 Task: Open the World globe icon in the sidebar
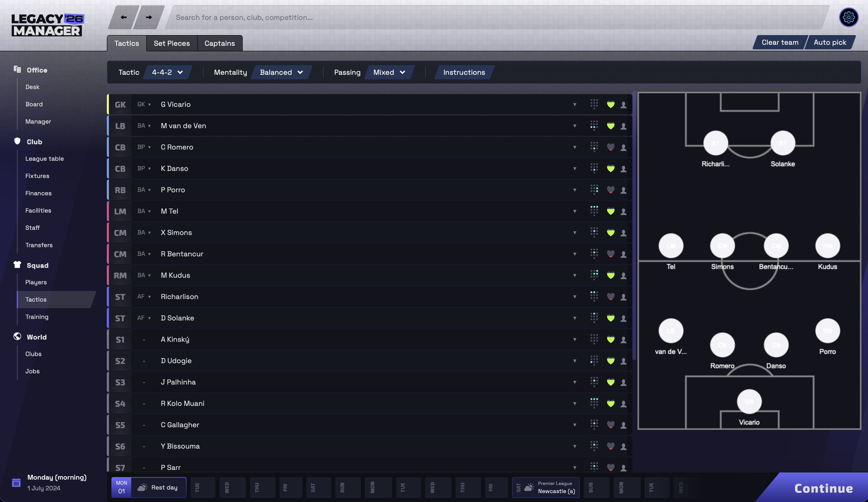pos(17,336)
